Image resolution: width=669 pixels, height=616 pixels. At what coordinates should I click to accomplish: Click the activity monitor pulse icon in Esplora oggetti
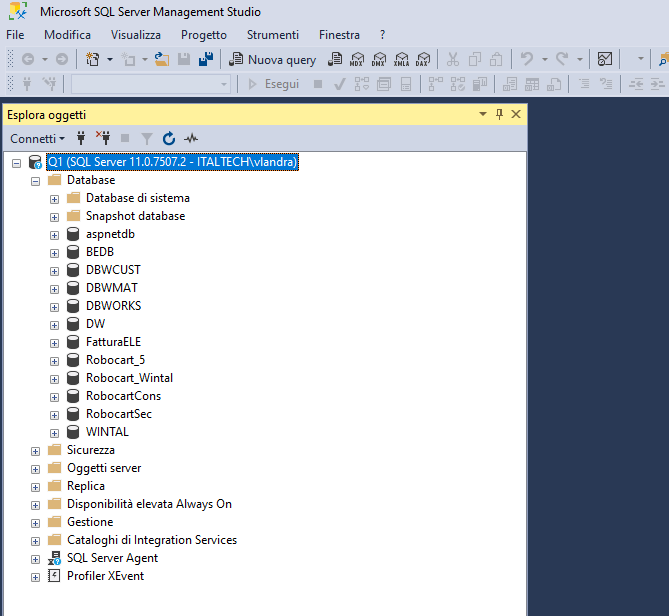point(191,139)
